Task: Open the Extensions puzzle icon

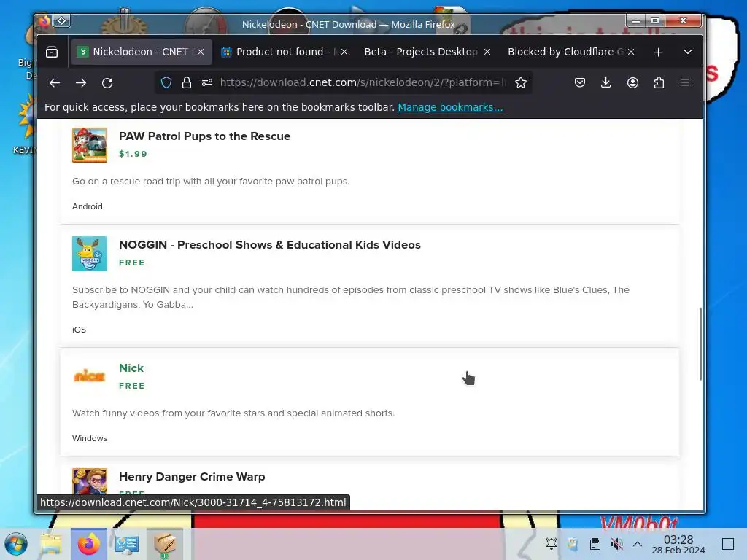Action: coord(659,83)
